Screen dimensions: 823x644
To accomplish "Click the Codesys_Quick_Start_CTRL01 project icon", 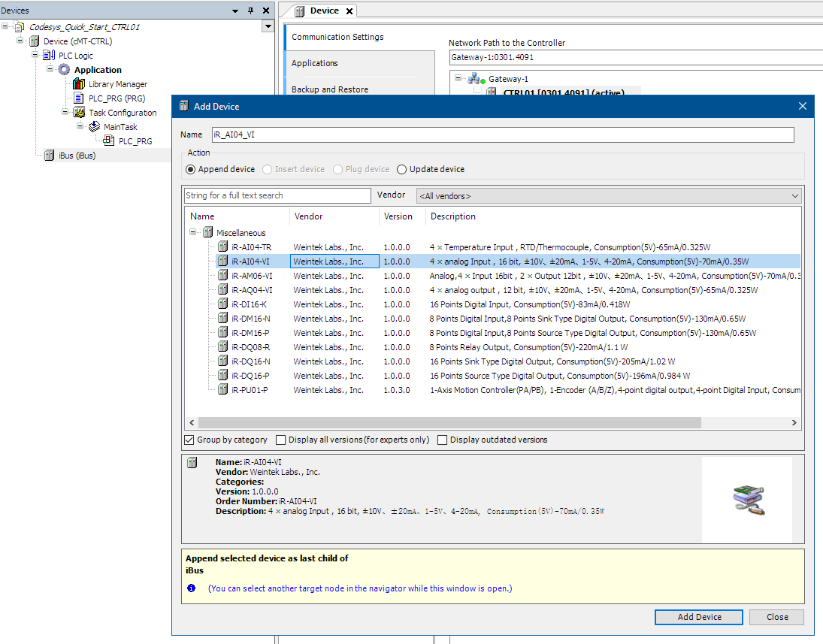I will point(20,26).
